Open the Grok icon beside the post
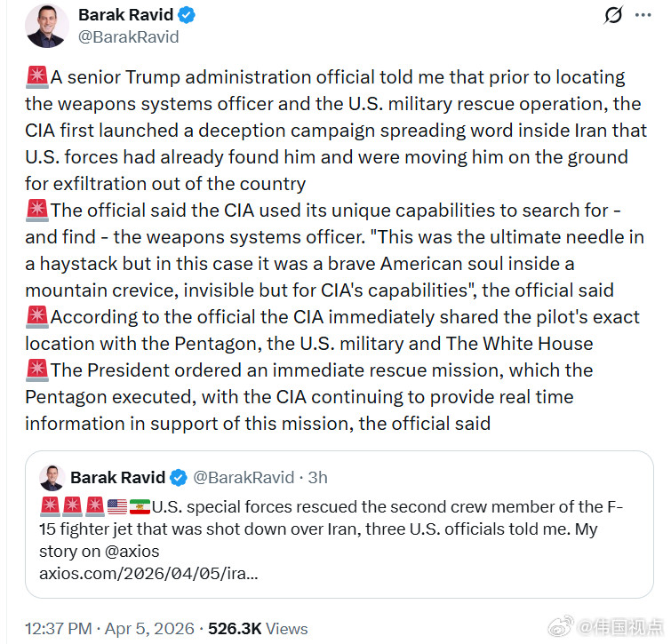671x644 pixels. coord(612,15)
